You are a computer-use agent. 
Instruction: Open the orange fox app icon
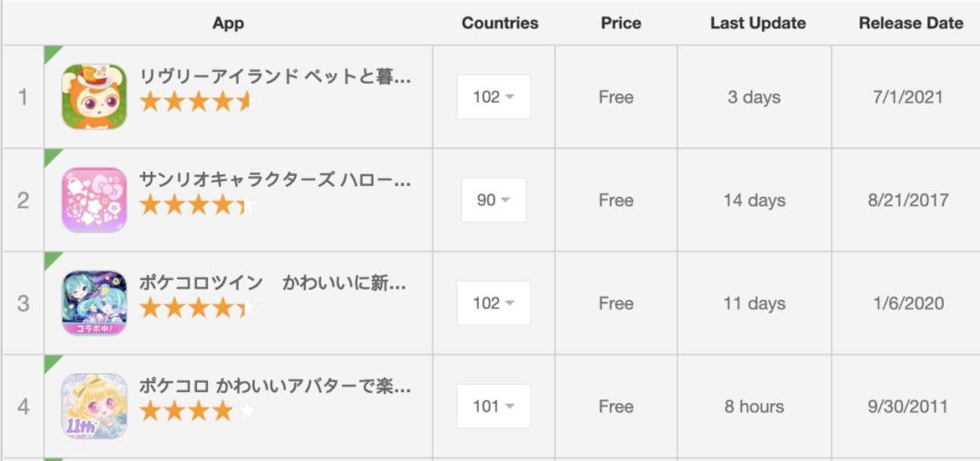94,97
